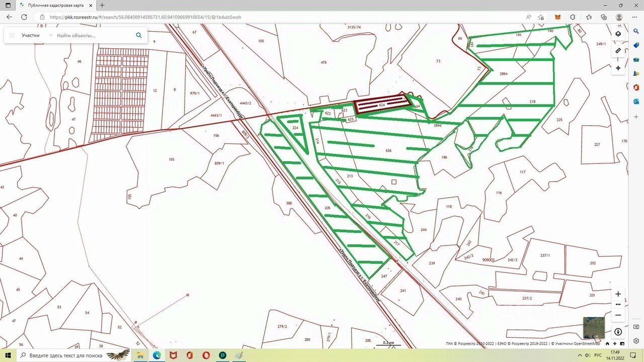The height and width of the screenshot is (362, 644).
Task: Open the browser profile avatar
Action: 619,17
